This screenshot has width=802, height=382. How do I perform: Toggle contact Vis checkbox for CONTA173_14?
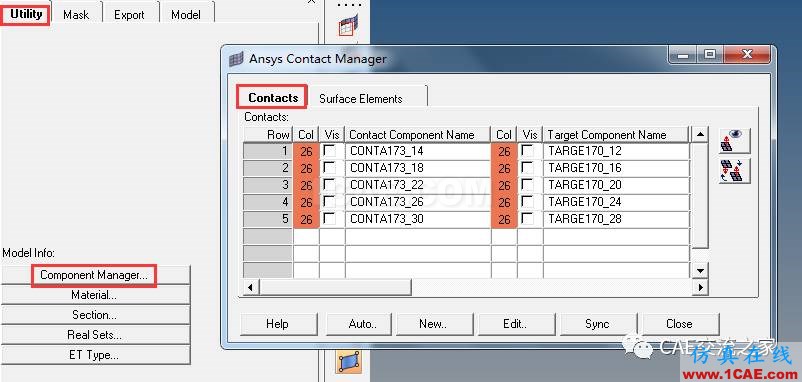[x=330, y=151]
